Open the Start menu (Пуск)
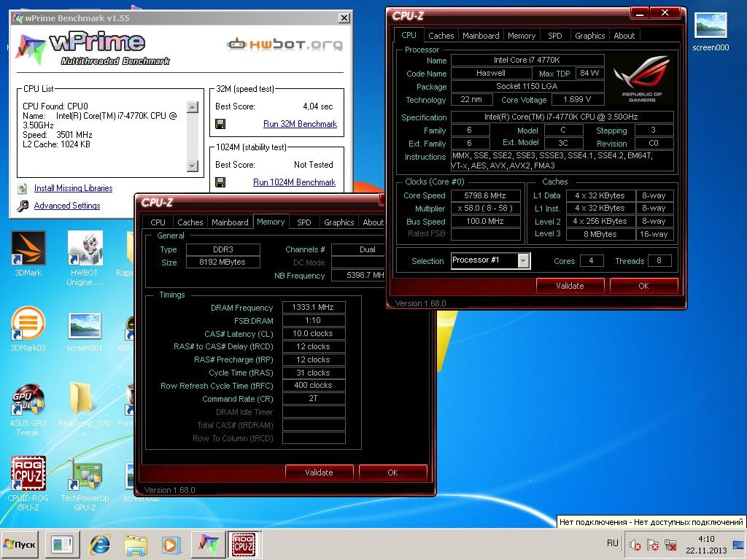Viewport: 747px width, 560px height. click(x=20, y=544)
